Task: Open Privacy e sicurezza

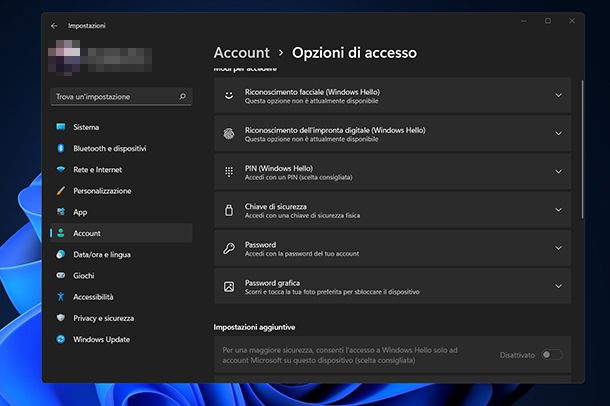Action: click(x=121, y=318)
